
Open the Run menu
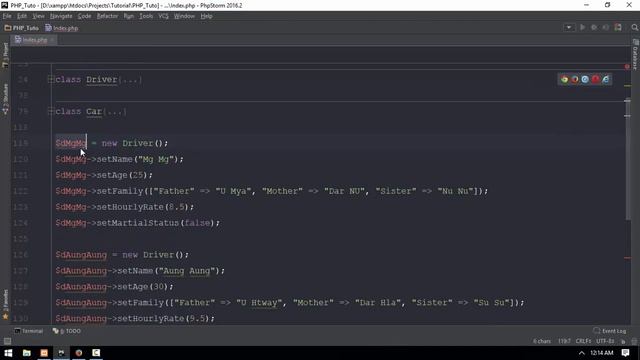[x=129, y=16]
